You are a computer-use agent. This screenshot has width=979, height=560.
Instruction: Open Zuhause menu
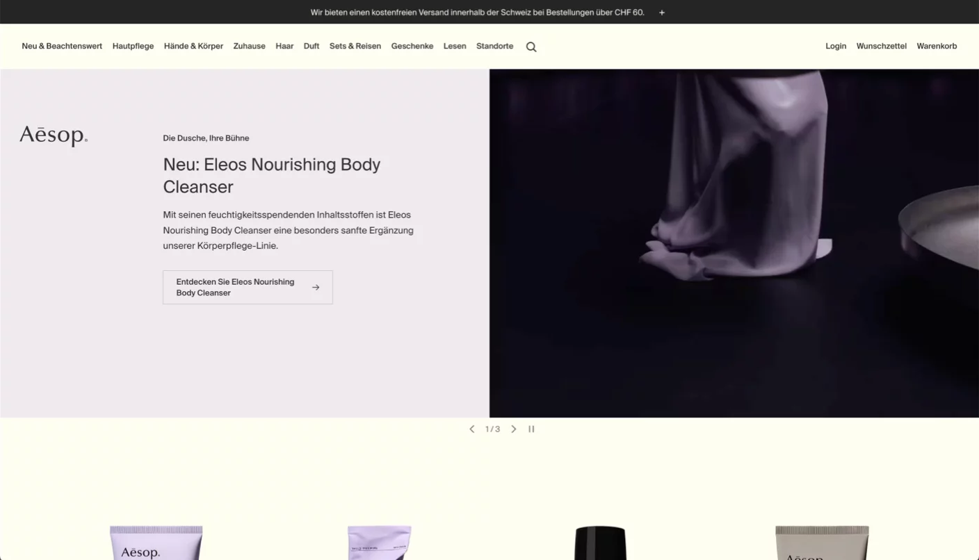point(249,47)
